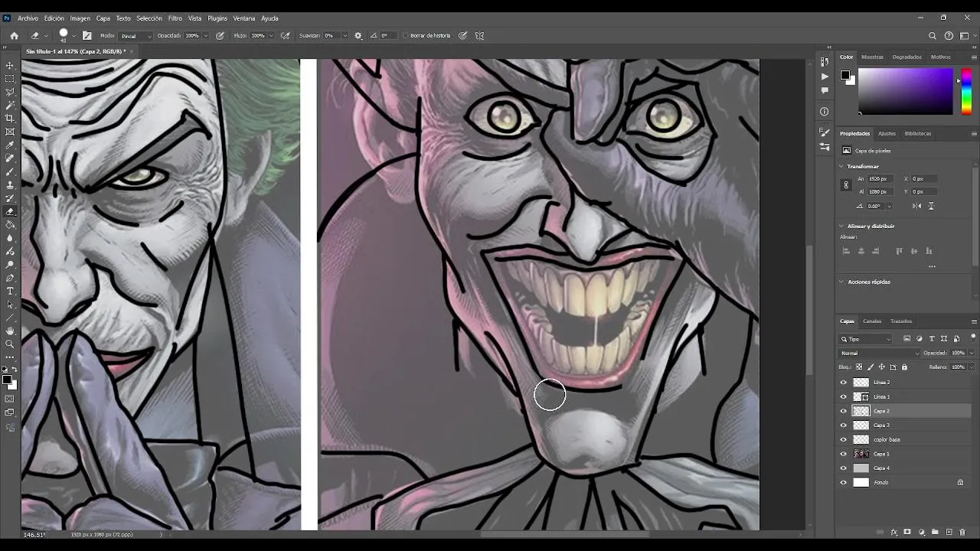Open the brush settings panel icon
This screenshot has height=551, width=980.
[87, 35]
